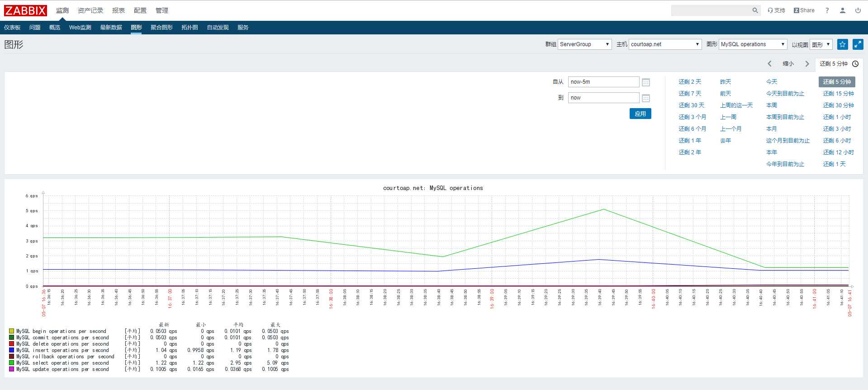Choose Previous week time range
The width and height of the screenshot is (868, 390).
pyautogui.click(x=728, y=117)
